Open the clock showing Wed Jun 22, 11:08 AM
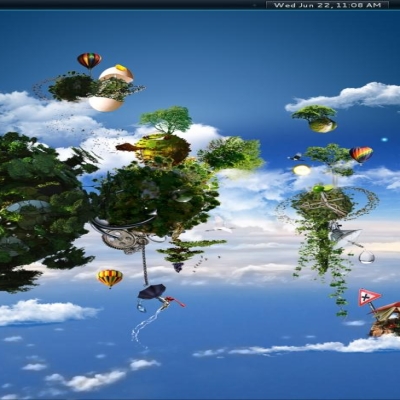The height and width of the screenshot is (400, 400). tap(327, 5)
